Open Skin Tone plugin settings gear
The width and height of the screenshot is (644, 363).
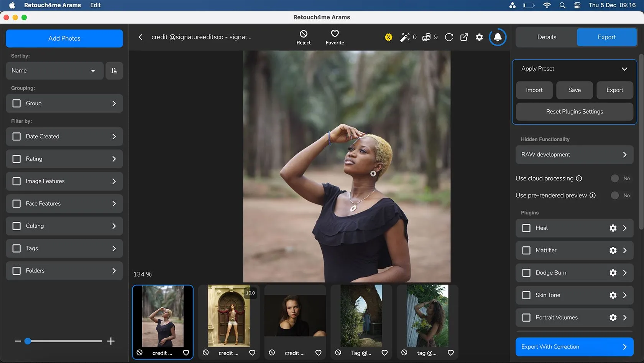[613, 295]
